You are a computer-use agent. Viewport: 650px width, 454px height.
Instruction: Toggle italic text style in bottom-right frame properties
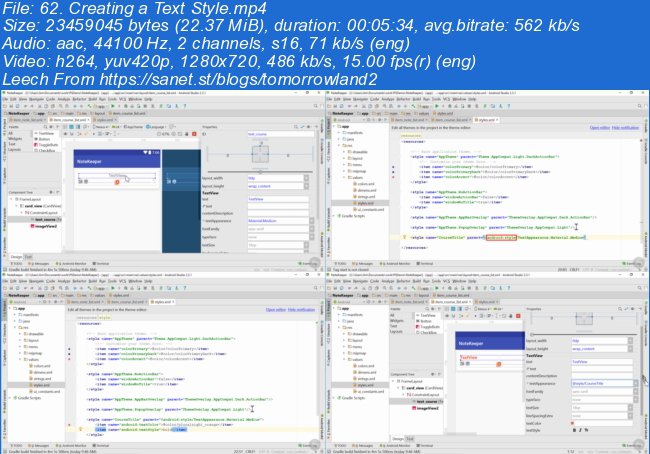(580, 430)
